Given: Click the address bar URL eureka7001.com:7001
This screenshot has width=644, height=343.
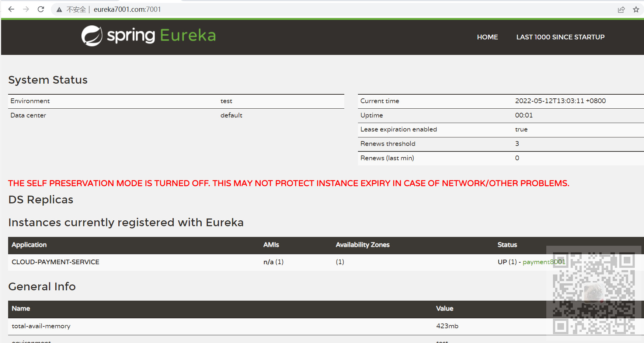Looking at the screenshot, I should [127, 9].
